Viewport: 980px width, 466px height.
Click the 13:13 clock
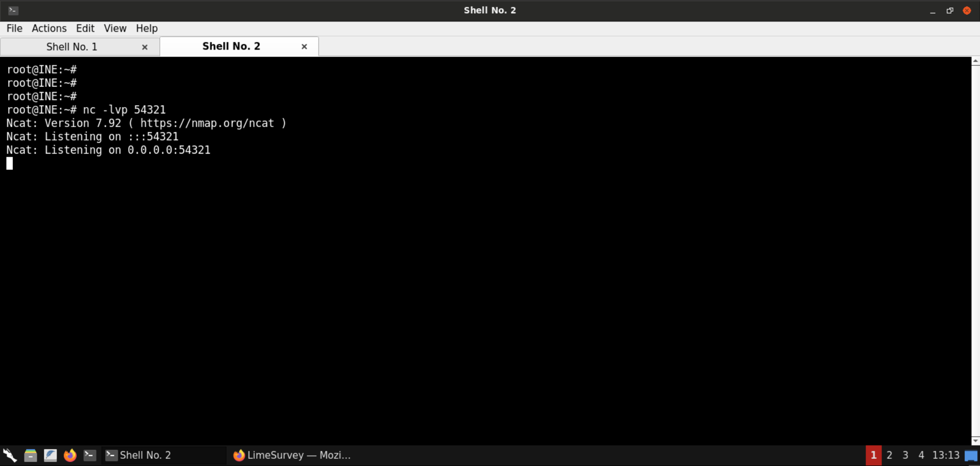coord(946,455)
